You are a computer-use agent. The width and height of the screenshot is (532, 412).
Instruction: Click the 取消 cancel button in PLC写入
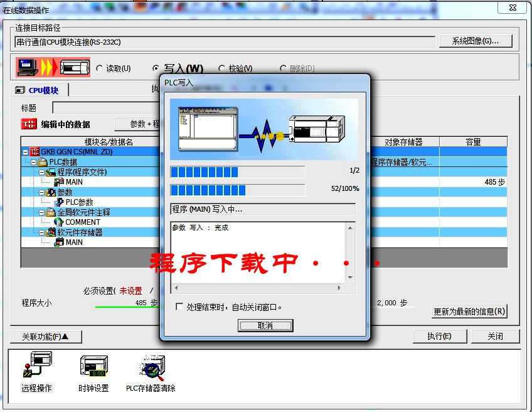pyautogui.click(x=265, y=325)
